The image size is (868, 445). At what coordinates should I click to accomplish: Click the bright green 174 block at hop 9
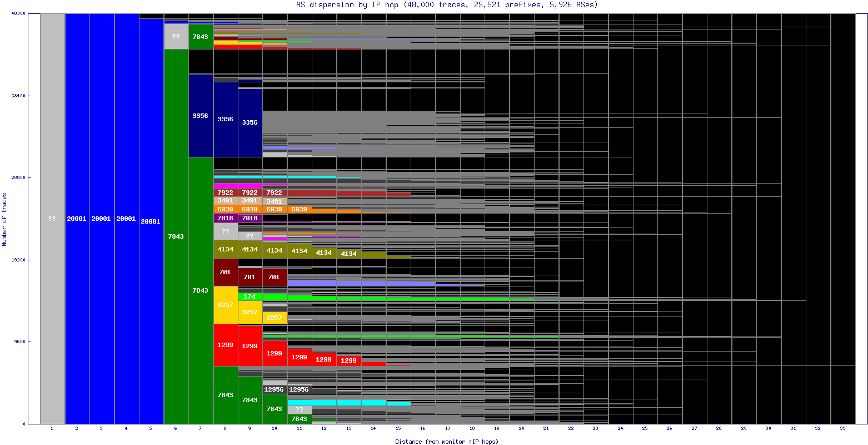(x=250, y=296)
